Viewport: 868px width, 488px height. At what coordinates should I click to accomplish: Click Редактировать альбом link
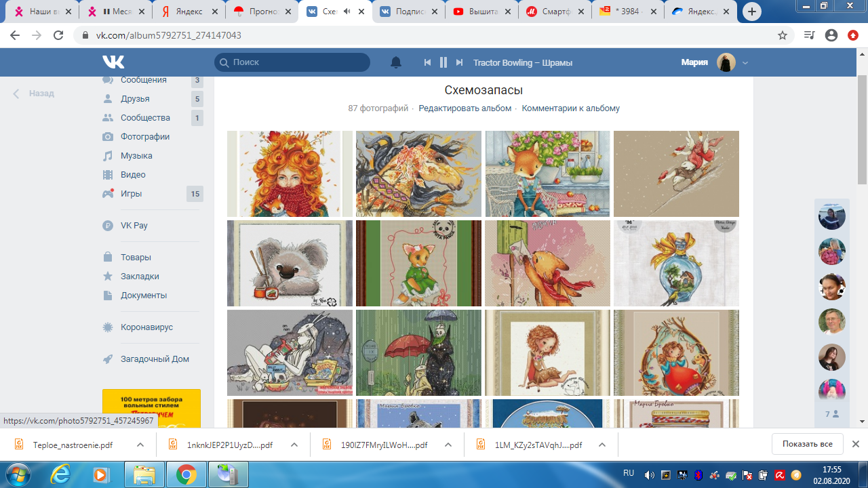click(x=465, y=108)
